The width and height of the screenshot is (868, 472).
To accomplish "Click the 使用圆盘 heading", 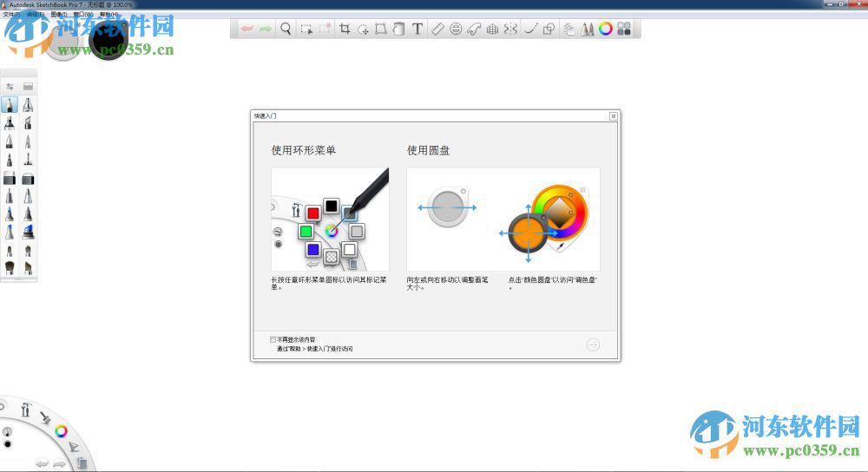I will click(429, 150).
